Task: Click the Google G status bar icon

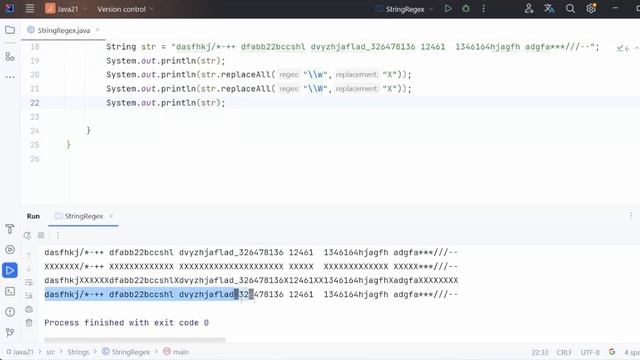Action: (x=611, y=351)
